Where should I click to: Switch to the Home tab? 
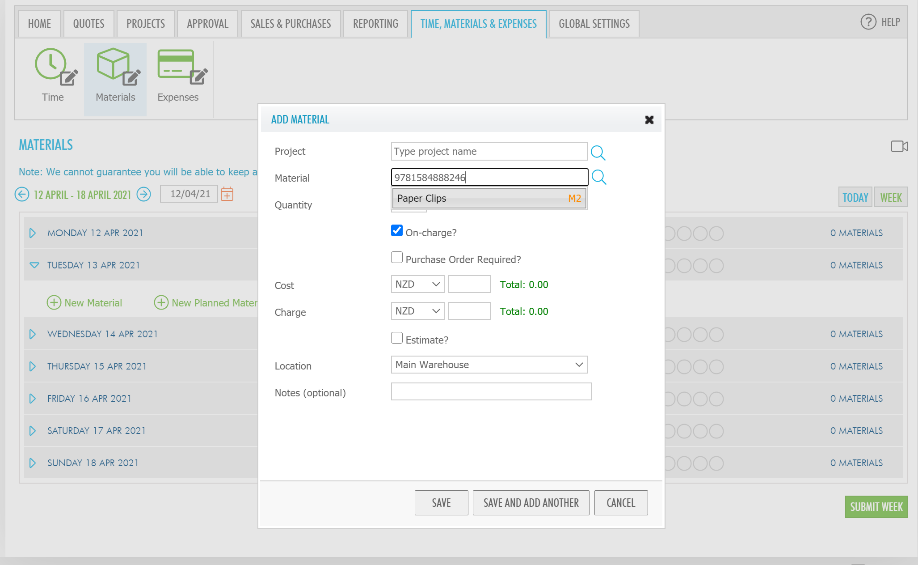[x=39, y=24]
